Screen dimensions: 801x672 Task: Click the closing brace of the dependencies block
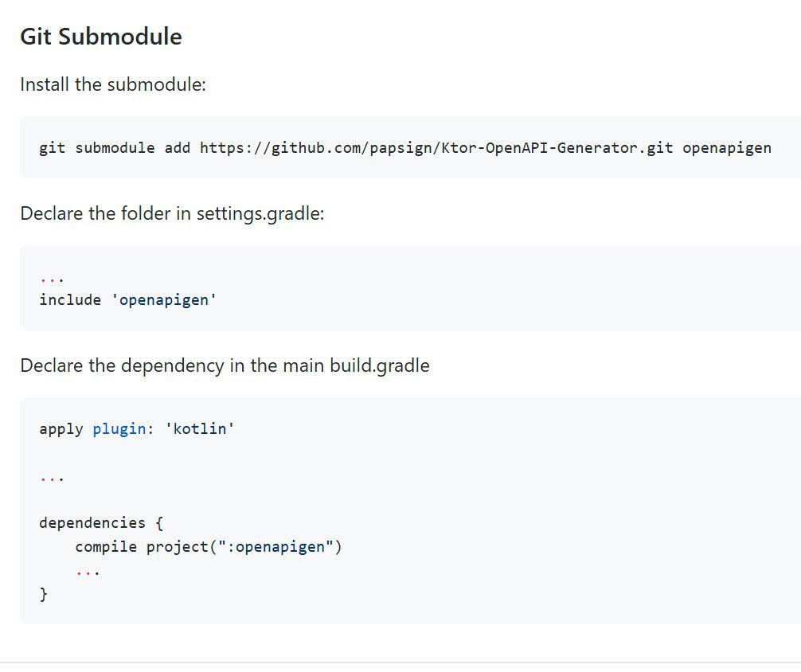44,594
